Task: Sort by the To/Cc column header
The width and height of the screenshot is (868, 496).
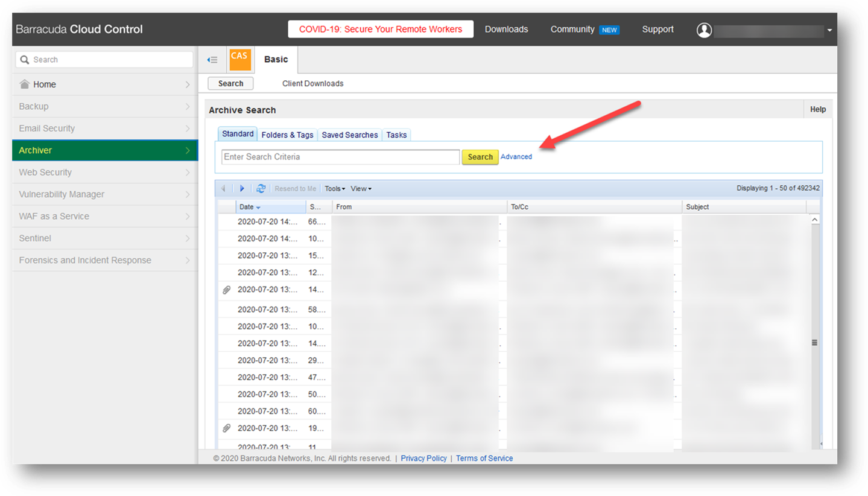Action: [x=594, y=207]
